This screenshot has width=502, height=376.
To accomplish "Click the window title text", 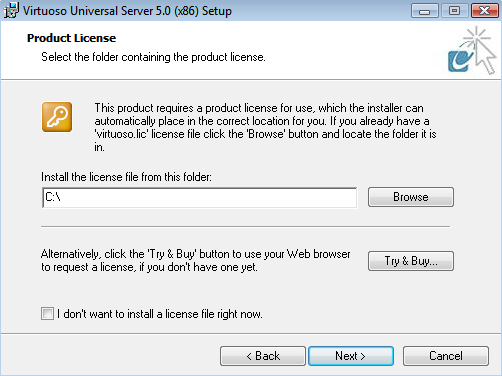I will (127, 11).
